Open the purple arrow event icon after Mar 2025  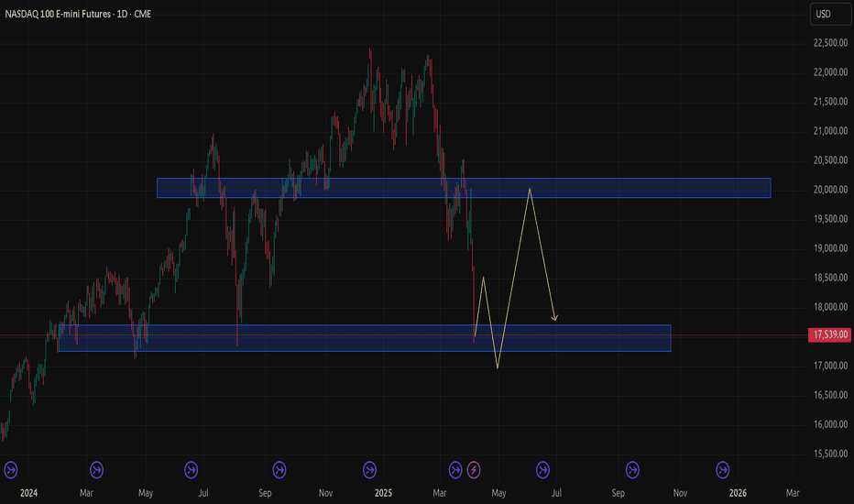coord(455,470)
